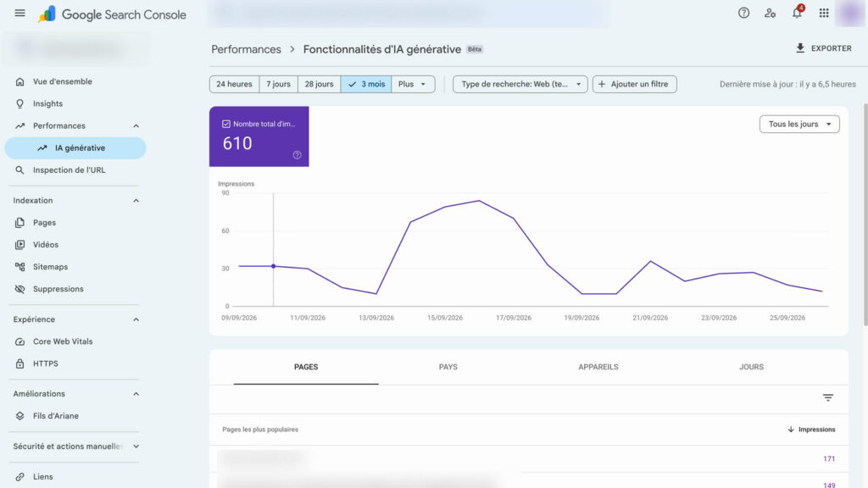Click the total impressions value 610

pyautogui.click(x=237, y=143)
